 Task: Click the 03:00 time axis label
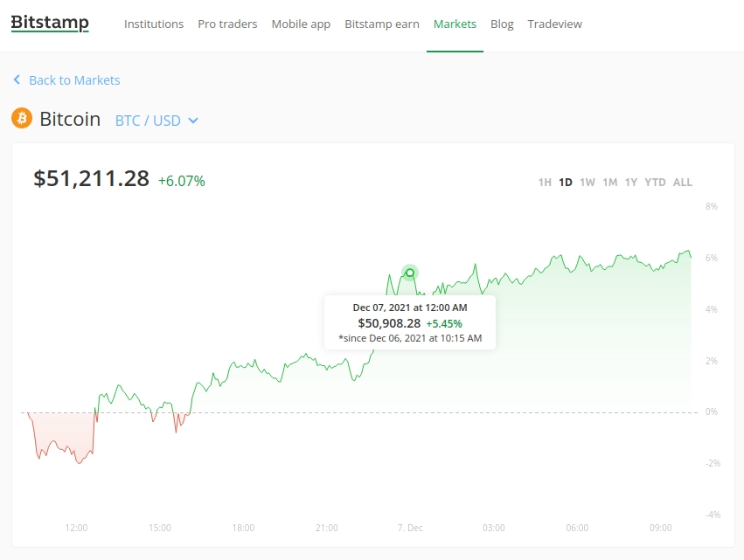tap(493, 528)
